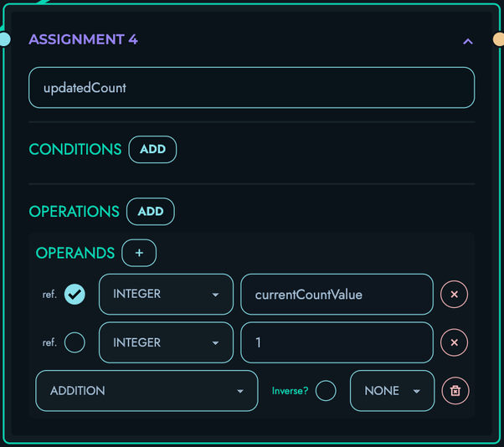Image resolution: width=504 pixels, height=447 pixels.
Task: Click the left blue input connector
Action: 4,39
